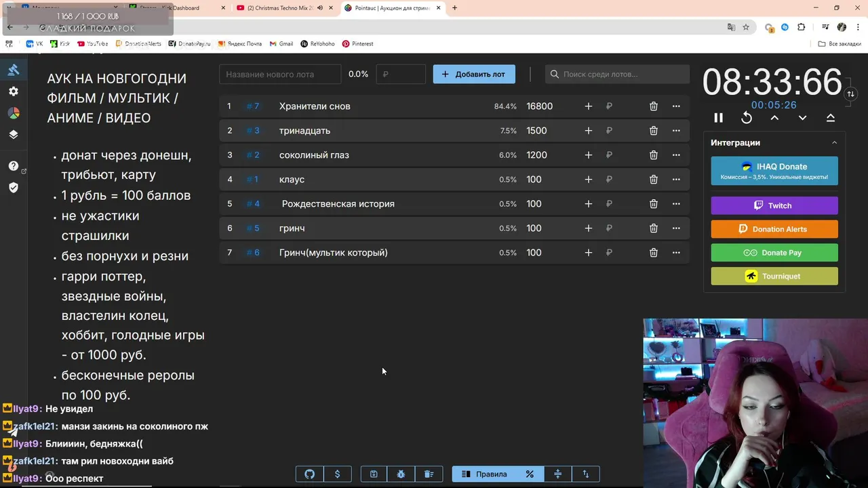The image size is (868, 488).
Task: Connect IHAQ Donate integration
Action: pyautogui.click(x=774, y=171)
